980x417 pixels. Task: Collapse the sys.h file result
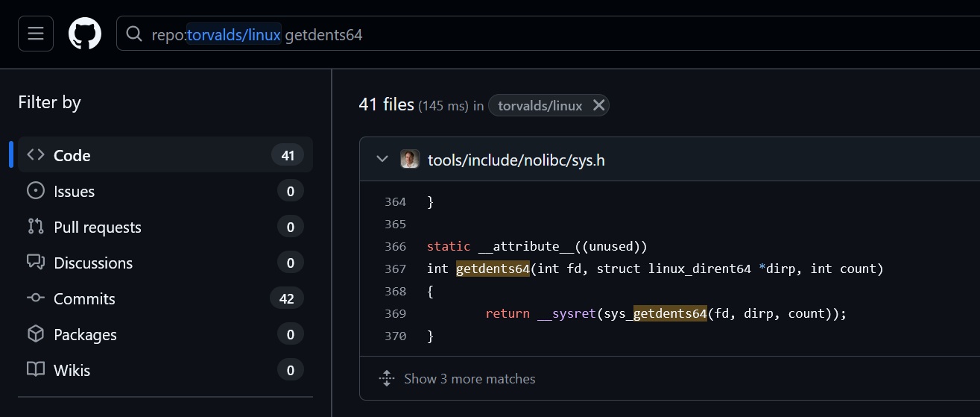pyautogui.click(x=383, y=159)
